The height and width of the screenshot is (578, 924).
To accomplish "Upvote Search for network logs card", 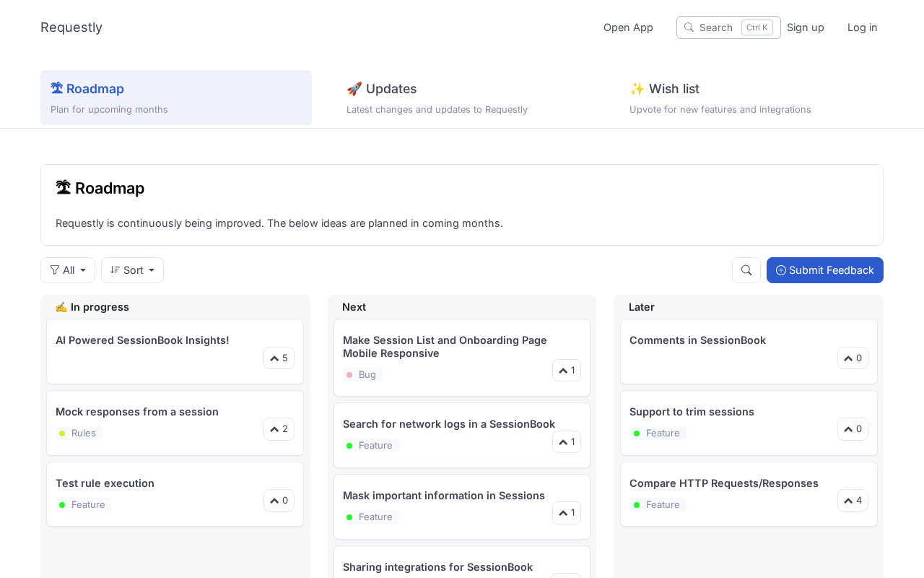I will pos(567,442).
